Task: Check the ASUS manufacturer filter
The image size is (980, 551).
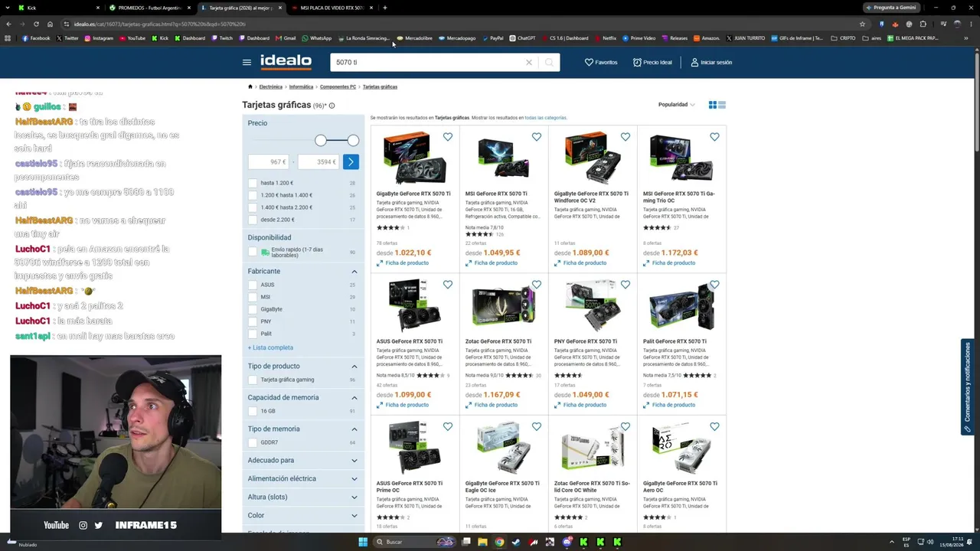Action: click(x=253, y=285)
